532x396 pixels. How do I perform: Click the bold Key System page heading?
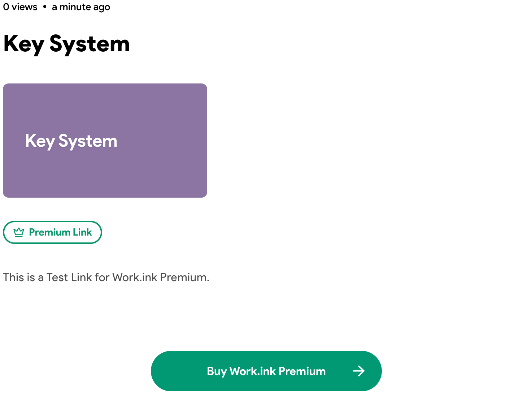point(66,44)
